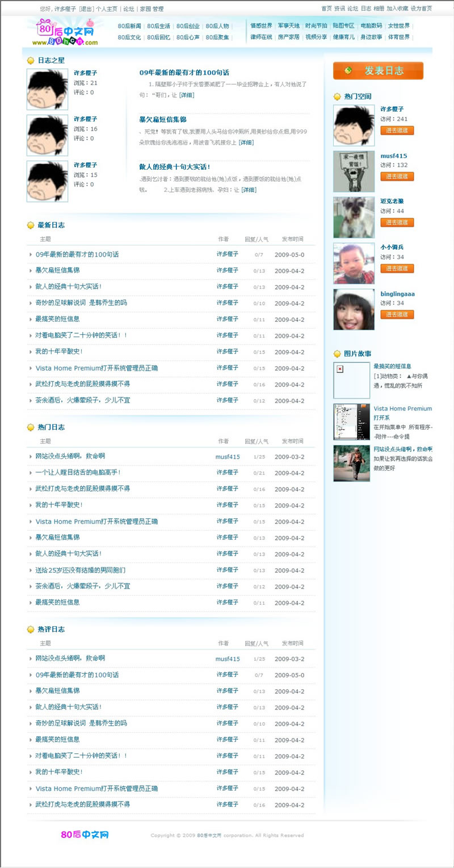Click musf415's avatar in 热门空间

(x=354, y=171)
